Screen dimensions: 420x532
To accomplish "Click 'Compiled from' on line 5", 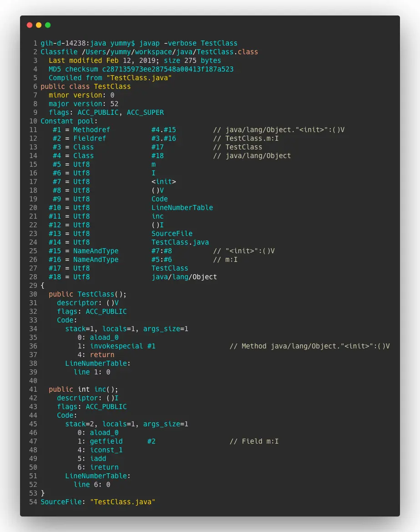I will coord(75,78).
